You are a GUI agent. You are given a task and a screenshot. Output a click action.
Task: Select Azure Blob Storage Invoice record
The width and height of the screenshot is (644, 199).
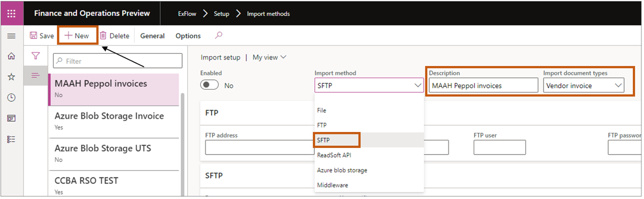coord(113,121)
